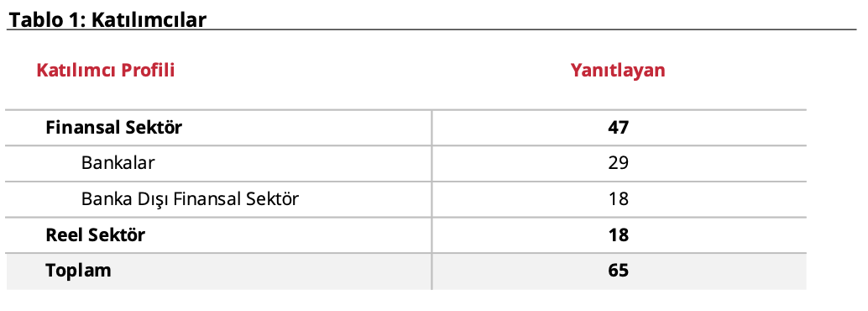Select total value 65
Viewport: 868px width, 311px height.
click(618, 271)
